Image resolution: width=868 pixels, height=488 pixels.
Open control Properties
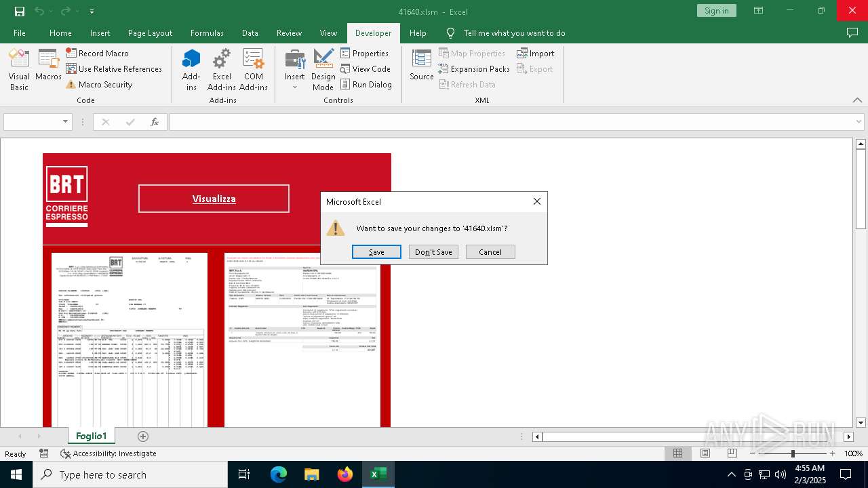pos(364,53)
